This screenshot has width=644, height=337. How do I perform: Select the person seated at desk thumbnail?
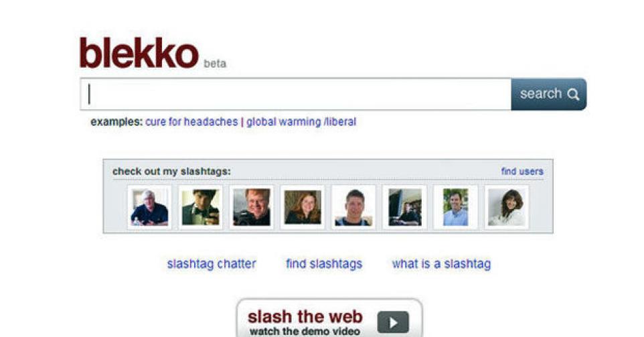click(404, 207)
